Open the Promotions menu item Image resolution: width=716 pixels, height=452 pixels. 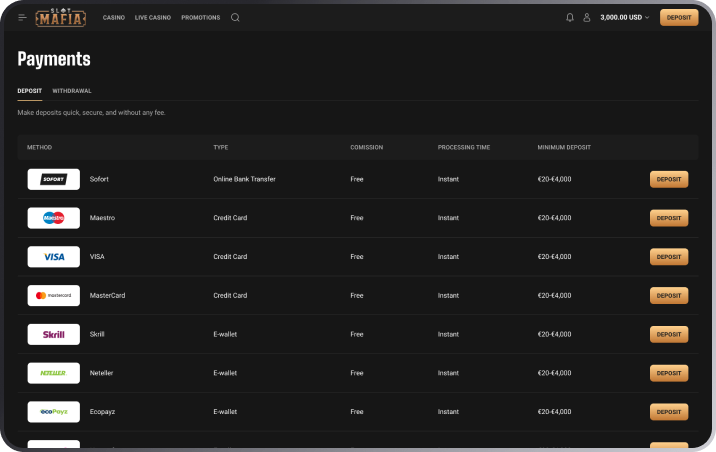point(200,17)
